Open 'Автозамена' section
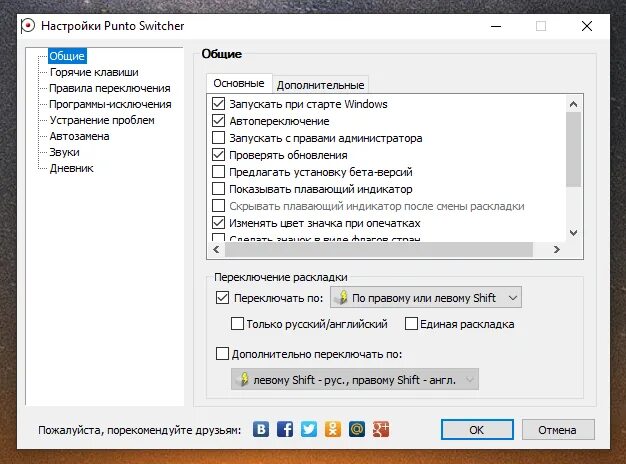 click(79, 136)
